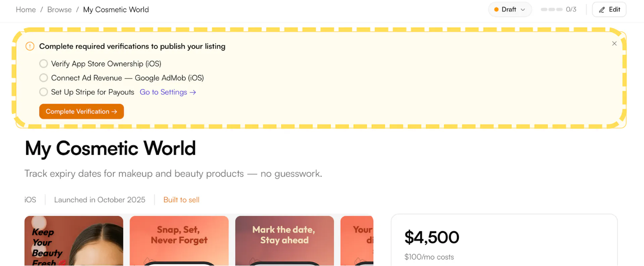The width and height of the screenshot is (644, 266).
Task: Click the $4,500 price card
Action: [x=504, y=241]
